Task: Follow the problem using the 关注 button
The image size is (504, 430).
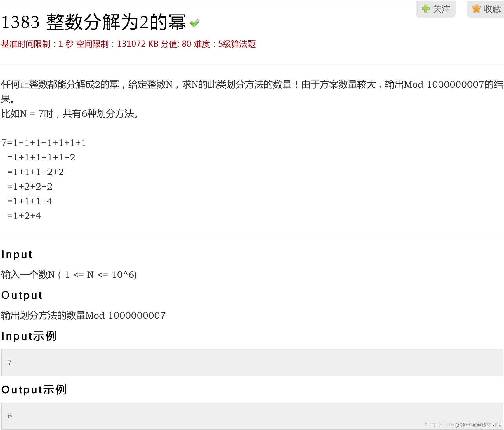Action: [436, 9]
